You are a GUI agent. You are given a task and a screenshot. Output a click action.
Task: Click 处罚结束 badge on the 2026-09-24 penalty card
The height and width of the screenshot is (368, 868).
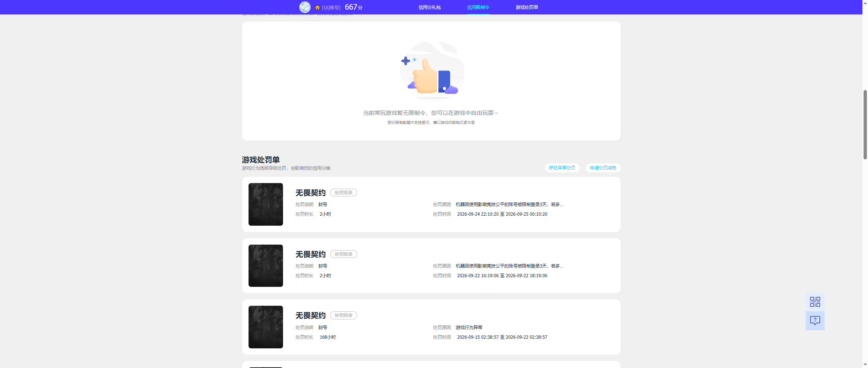point(343,193)
